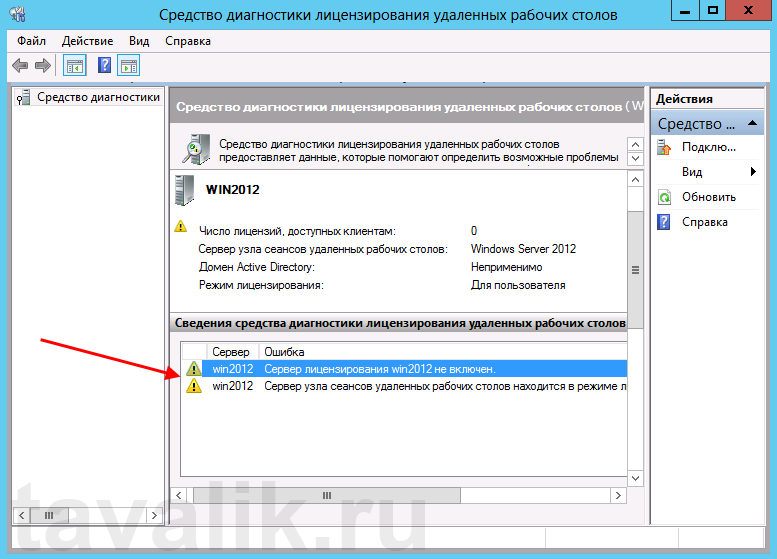Click the WIN2012 server icon
Image resolution: width=777 pixels, height=559 pixels.
click(x=185, y=189)
